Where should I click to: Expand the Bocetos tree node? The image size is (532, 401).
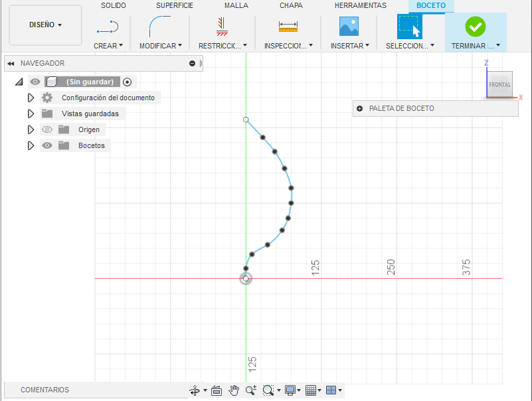31,145
